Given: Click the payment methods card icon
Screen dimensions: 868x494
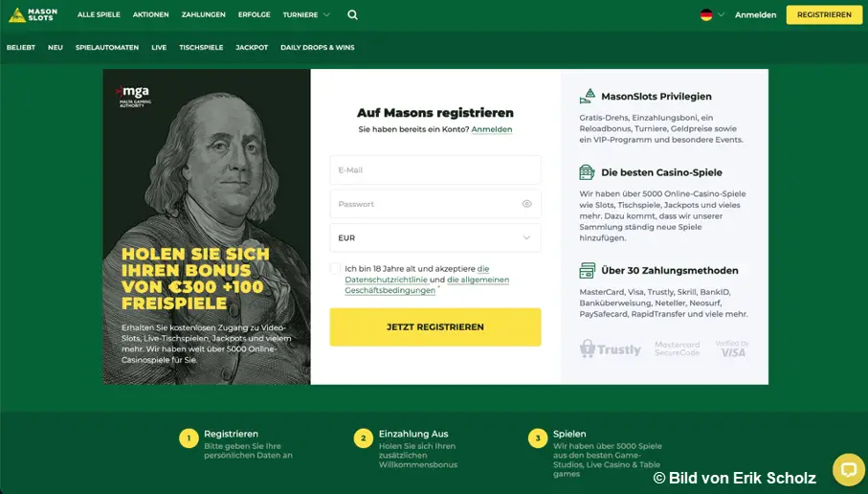Looking at the screenshot, I should 587,270.
